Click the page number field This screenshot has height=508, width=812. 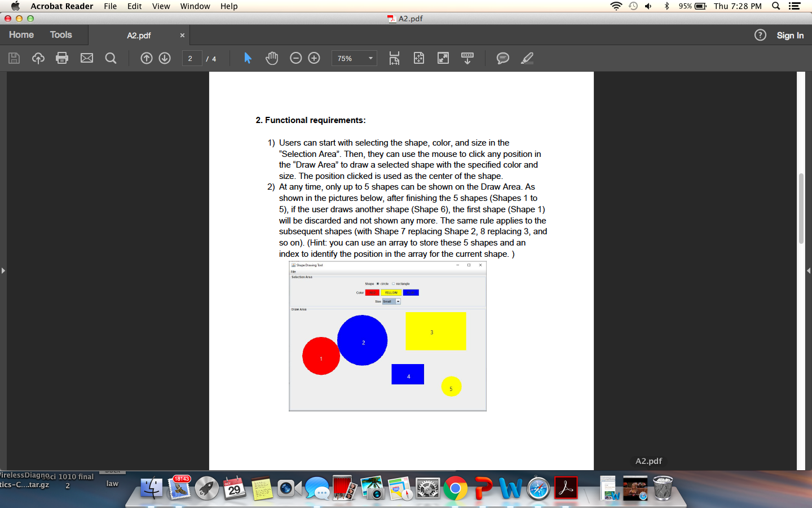(x=192, y=58)
